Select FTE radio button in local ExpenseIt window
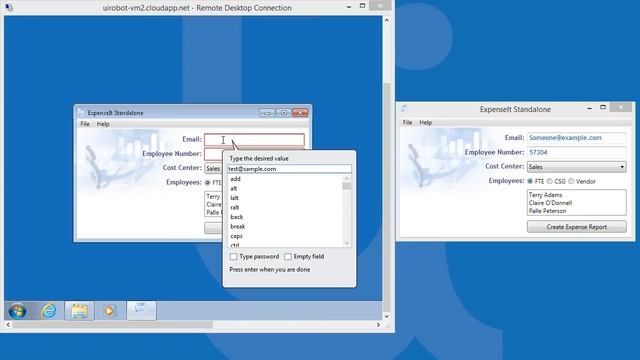The height and width of the screenshot is (360, 640). pyautogui.click(x=530, y=181)
